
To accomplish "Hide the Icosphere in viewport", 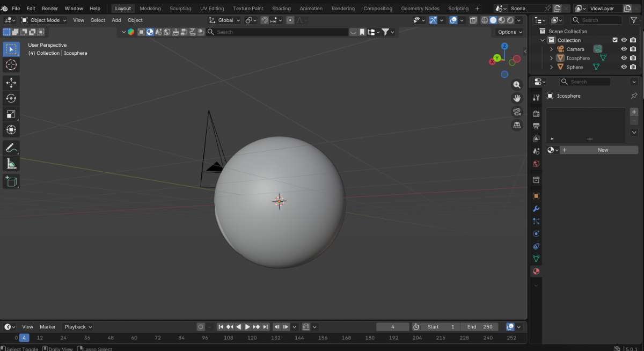I will pyautogui.click(x=624, y=58).
